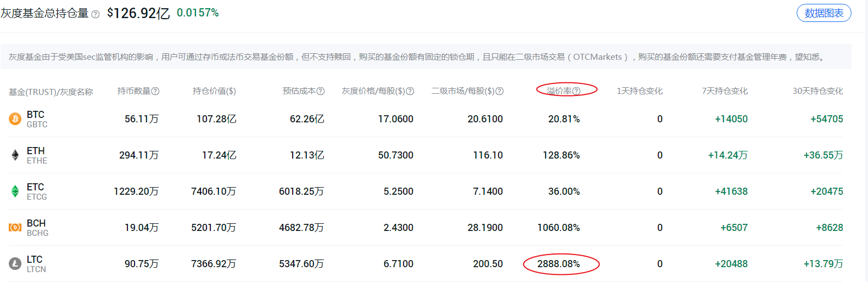Click LTC 7-day change +20488
The image size is (868, 282).
point(731,264)
